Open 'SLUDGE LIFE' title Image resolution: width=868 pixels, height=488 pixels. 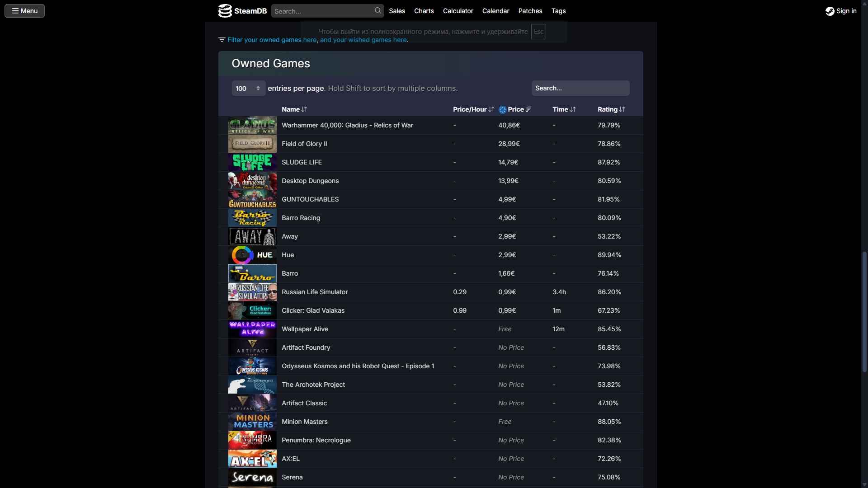click(x=302, y=162)
